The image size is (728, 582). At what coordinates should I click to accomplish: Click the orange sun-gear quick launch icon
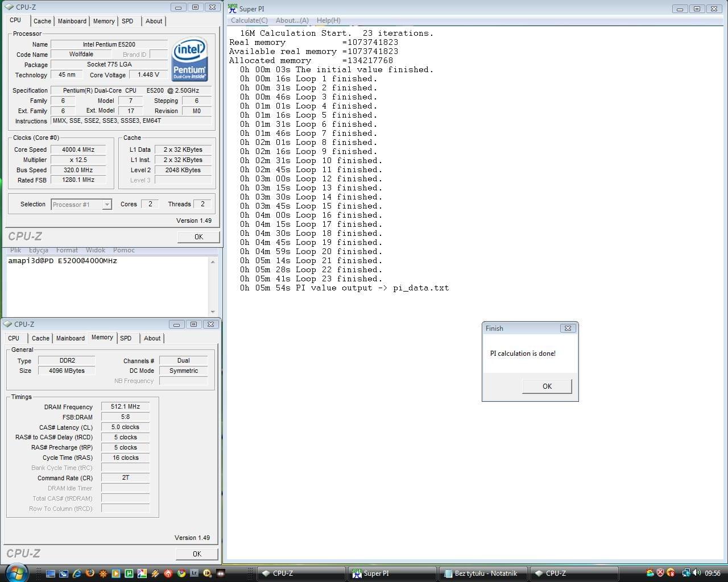click(x=103, y=573)
